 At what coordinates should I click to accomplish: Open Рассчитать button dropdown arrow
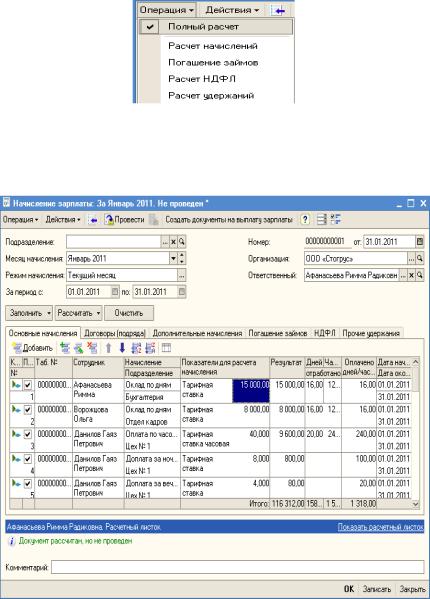pos(98,313)
